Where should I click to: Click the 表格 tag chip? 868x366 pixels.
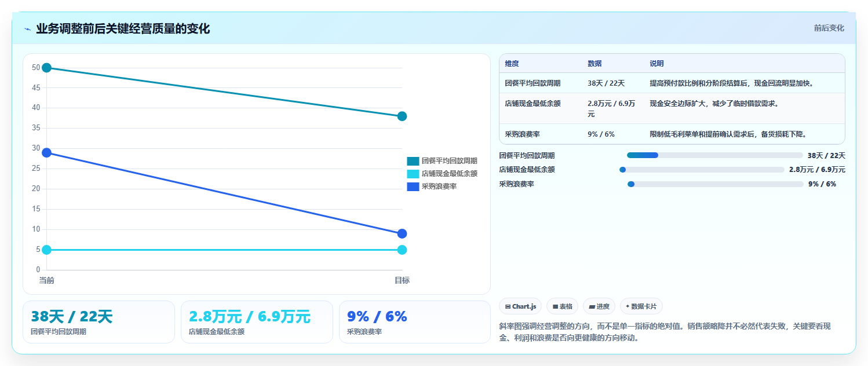click(562, 306)
